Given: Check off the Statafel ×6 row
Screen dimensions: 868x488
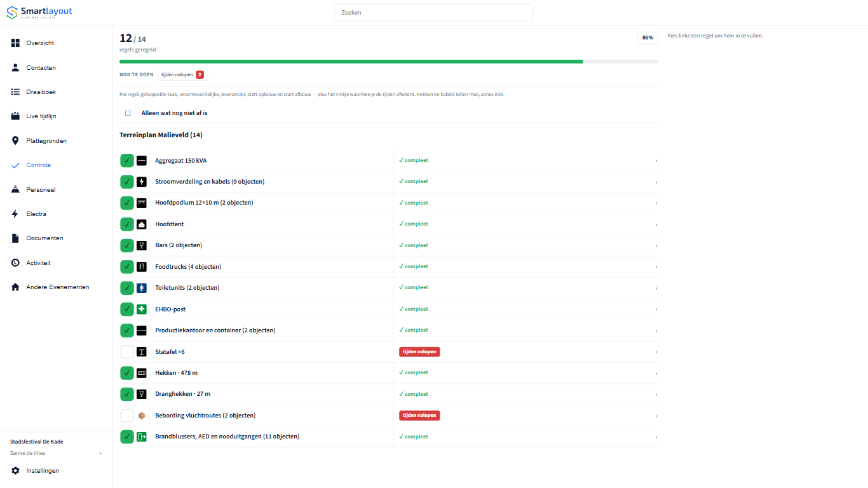Looking at the screenshot, I should pos(127,352).
